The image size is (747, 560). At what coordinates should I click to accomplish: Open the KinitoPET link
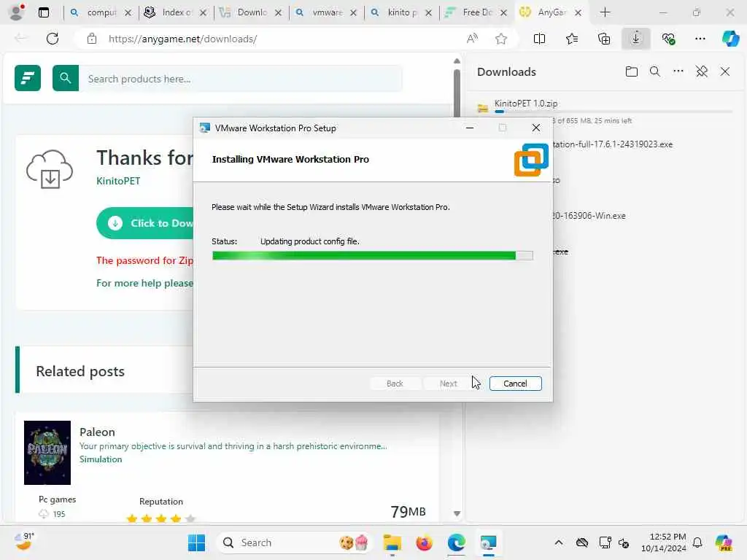[118, 181]
